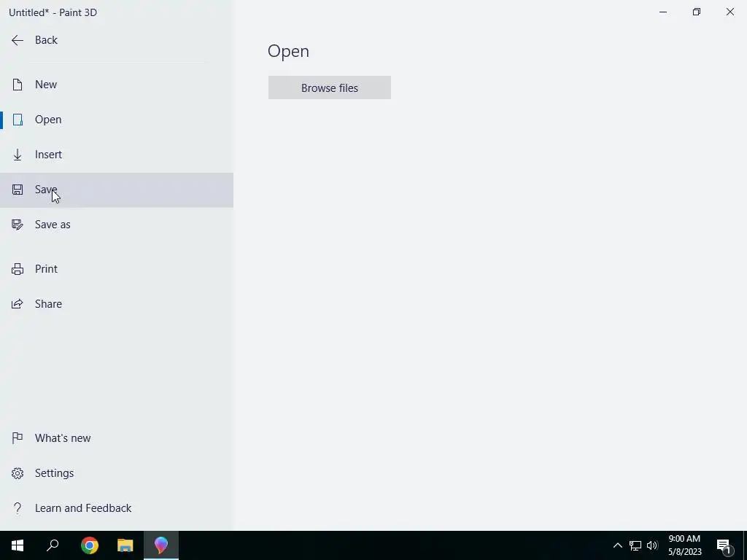Click the volume speaker tray icon
The width and height of the screenshot is (747, 560).
[652, 545]
